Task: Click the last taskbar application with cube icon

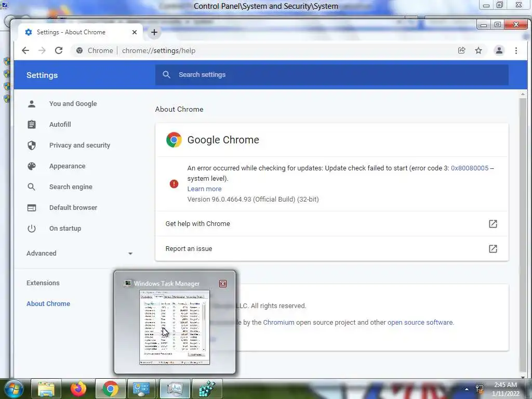Action: [207, 389]
